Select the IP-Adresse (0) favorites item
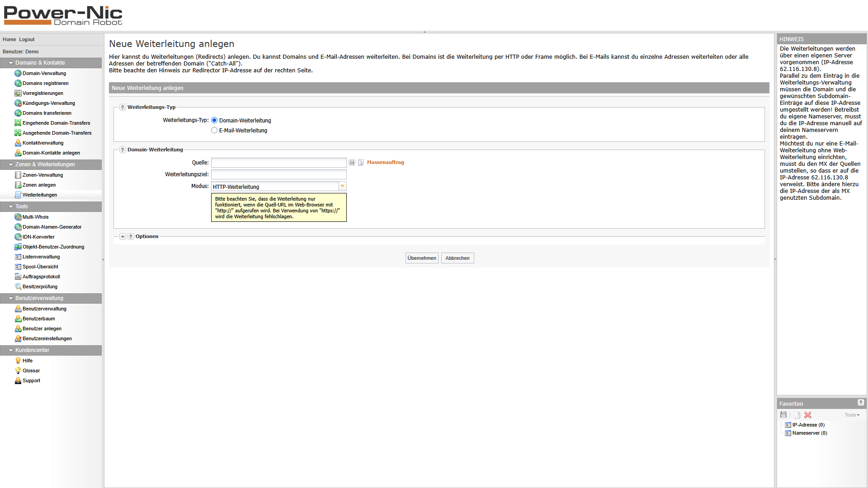The image size is (868, 488). 808,425
